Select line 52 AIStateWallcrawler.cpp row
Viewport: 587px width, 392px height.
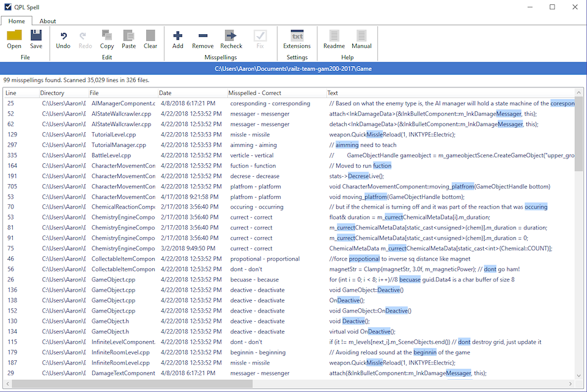coord(289,114)
